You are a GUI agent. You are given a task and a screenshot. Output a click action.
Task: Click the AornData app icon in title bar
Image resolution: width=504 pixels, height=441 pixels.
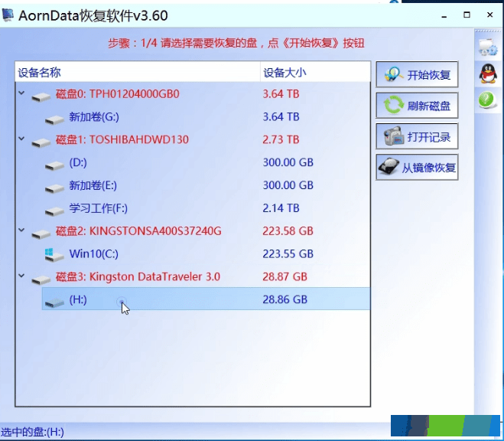click(x=8, y=15)
